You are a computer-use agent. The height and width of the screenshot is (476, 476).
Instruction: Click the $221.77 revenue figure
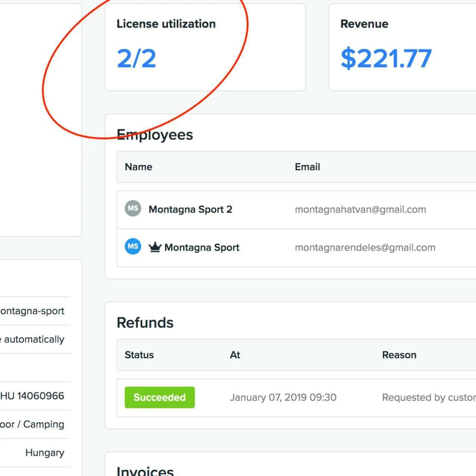pyautogui.click(x=386, y=59)
